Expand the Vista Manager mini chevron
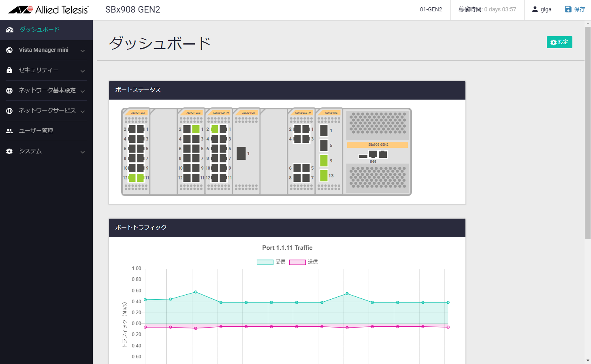 (x=83, y=51)
